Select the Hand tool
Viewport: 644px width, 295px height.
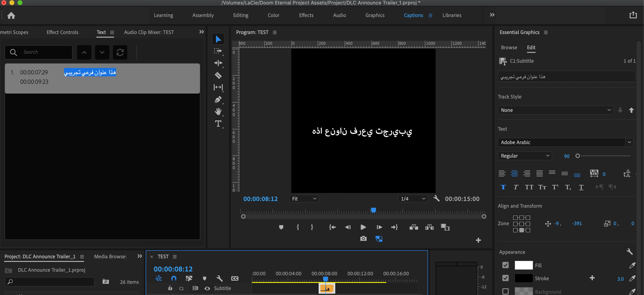point(218,111)
